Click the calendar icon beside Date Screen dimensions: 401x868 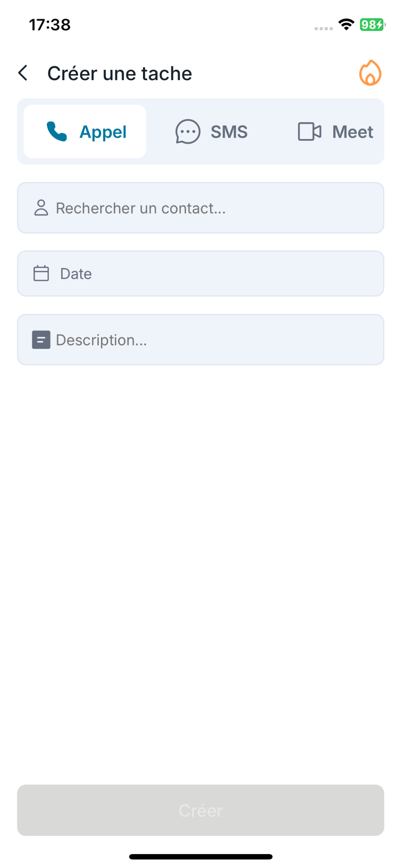(x=41, y=273)
